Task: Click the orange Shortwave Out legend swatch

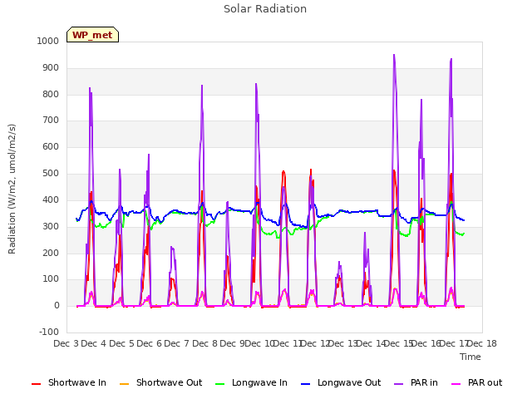Action: (x=124, y=384)
